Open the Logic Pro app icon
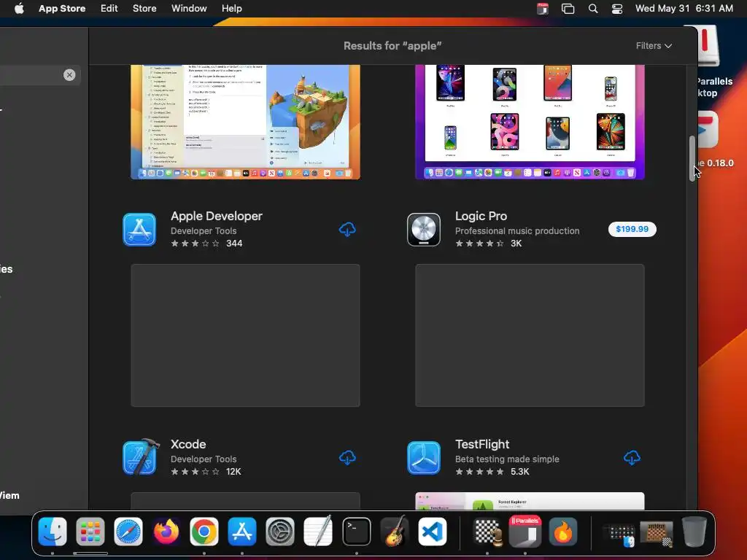This screenshot has width=747, height=560. point(424,230)
